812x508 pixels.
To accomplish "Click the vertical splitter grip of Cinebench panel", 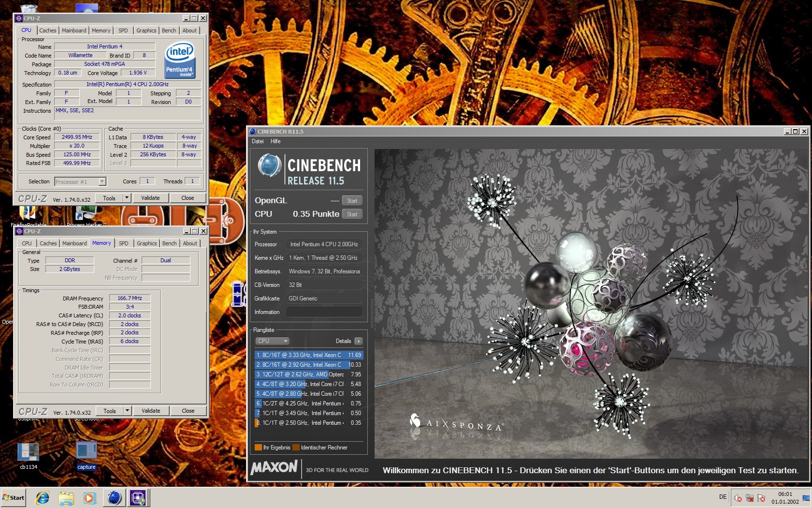I will [x=371, y=314].
